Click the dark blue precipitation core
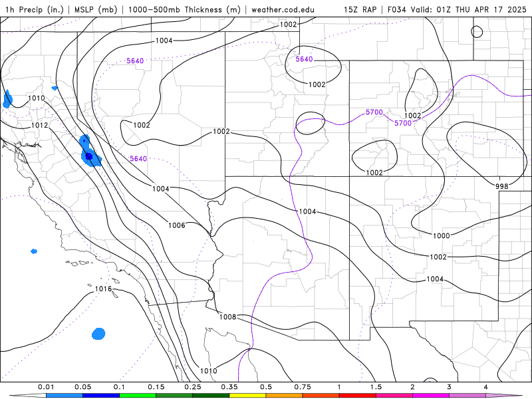This screenshot has height=399, width=532. click(x=89, y=156)
